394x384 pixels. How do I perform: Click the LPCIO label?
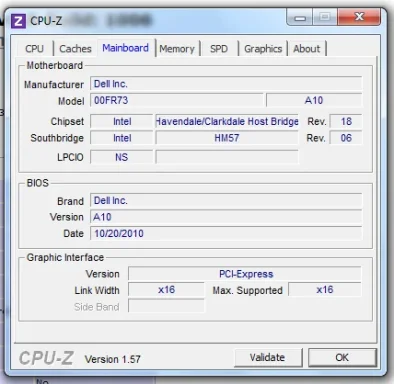pos(70,157)
